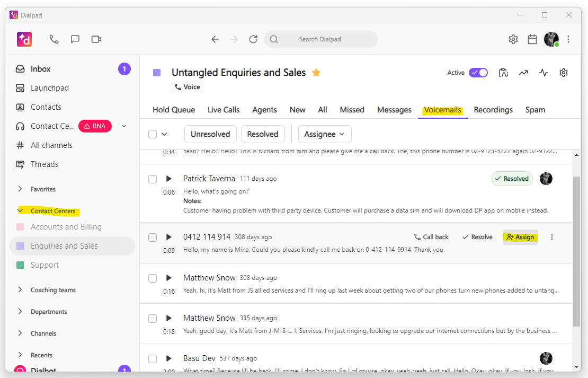Open the calendar icon

[532, 39]
